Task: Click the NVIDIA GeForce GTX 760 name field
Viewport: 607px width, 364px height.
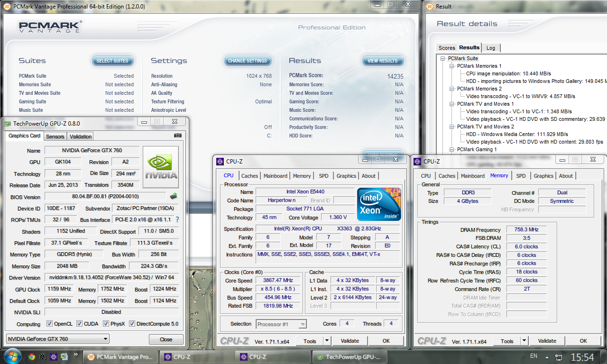Action: 92,150
